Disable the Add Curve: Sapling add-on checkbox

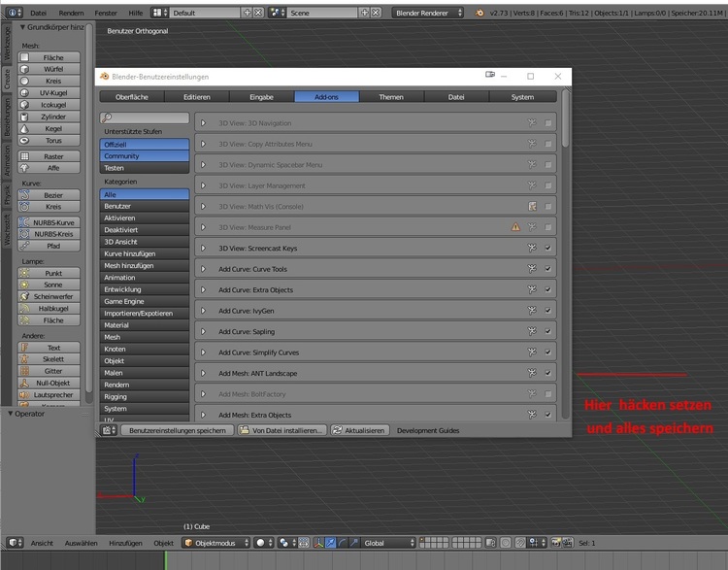coord(548,331)
